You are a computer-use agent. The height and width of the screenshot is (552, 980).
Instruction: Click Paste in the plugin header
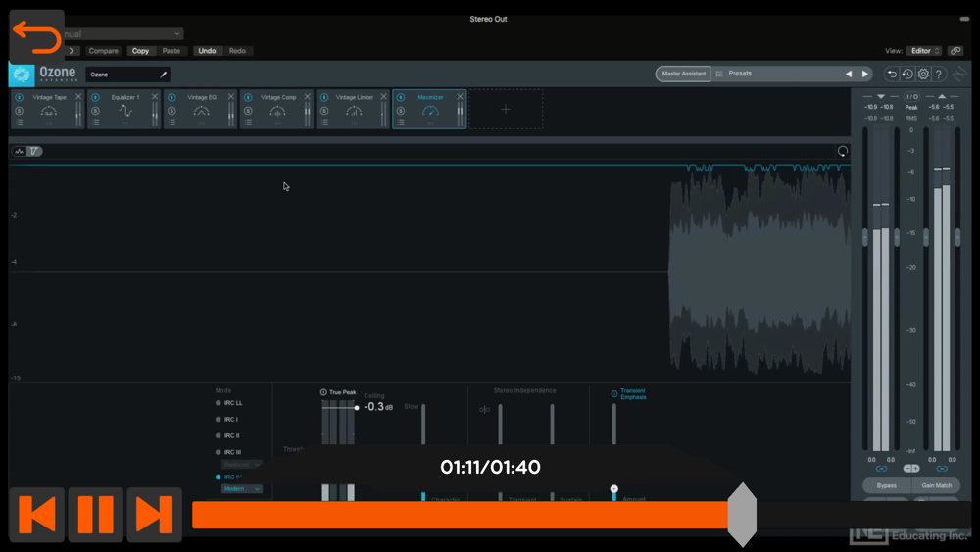(171, 51)
